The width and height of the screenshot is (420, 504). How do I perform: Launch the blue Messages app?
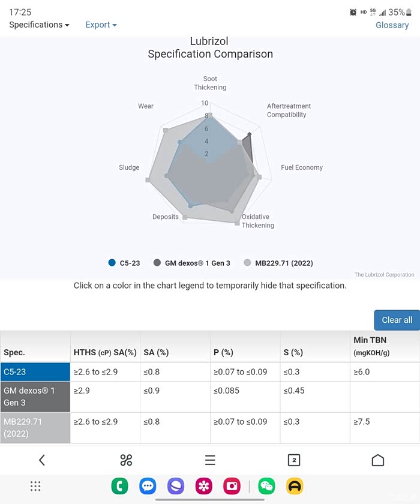[x=148, y=487]
